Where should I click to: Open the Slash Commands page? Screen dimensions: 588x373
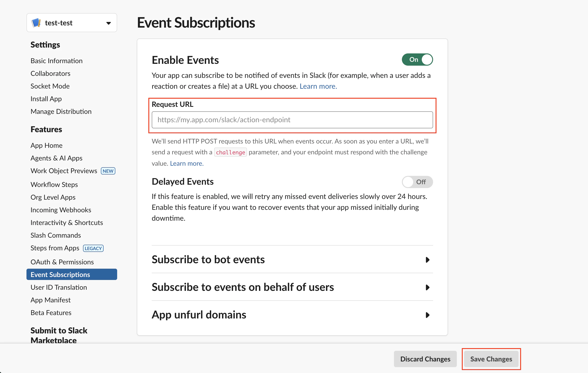56,235
